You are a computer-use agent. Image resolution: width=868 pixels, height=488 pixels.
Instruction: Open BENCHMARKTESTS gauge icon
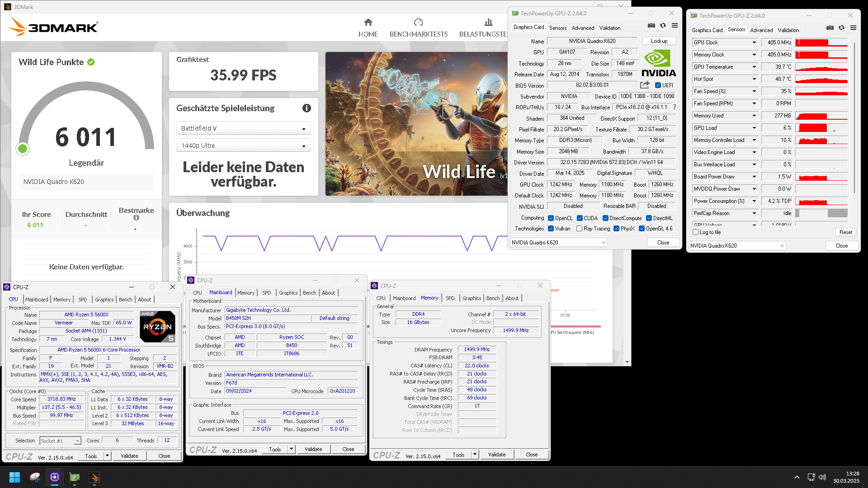pos(418,22)
